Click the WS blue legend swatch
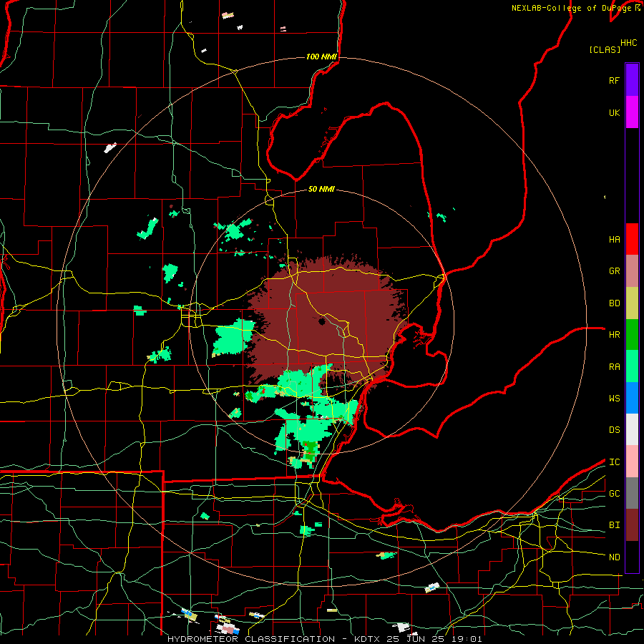The image size is (644, 644). 632,398
